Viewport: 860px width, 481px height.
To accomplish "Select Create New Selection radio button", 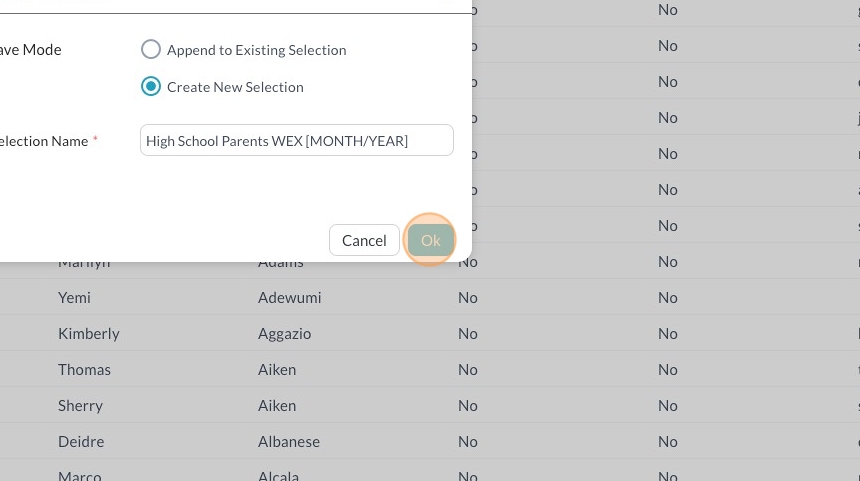I will pos(150,87).
